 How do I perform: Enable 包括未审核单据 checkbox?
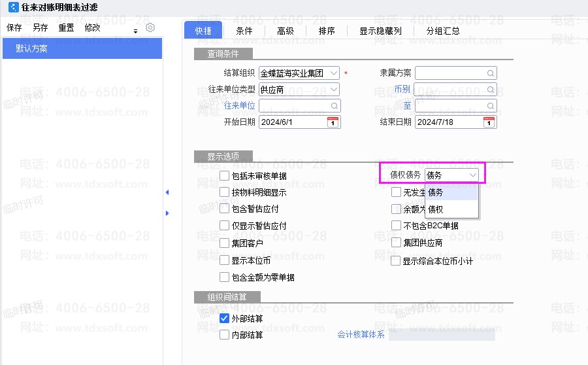pyautogui.click(x=225, y=175)
